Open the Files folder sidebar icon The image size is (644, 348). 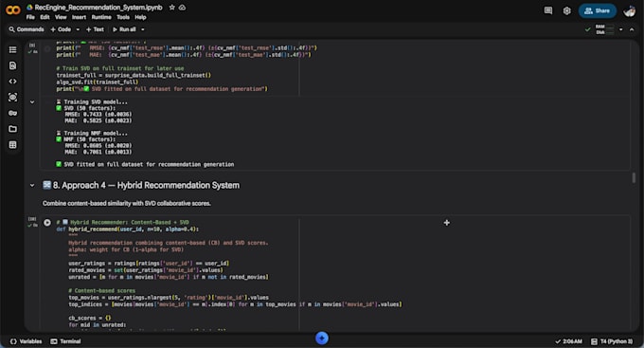coord(12,129)
